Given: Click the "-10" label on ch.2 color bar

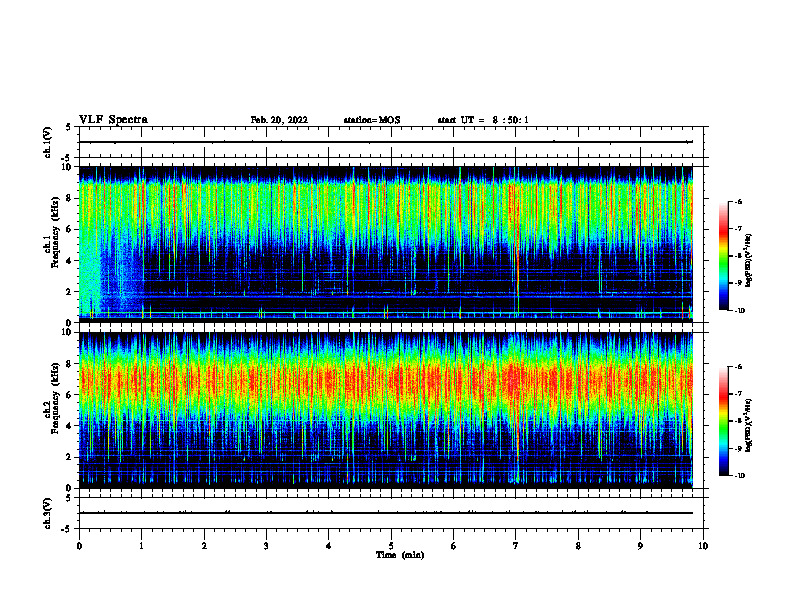Looking at the screenshot, I should coord(739,476).
